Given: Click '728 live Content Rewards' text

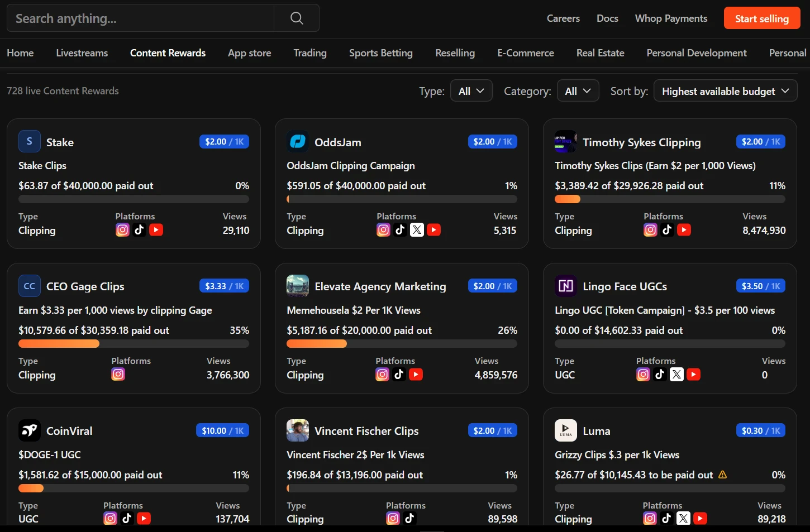Looking at the screenshot, I should click(x=63, y=91).
